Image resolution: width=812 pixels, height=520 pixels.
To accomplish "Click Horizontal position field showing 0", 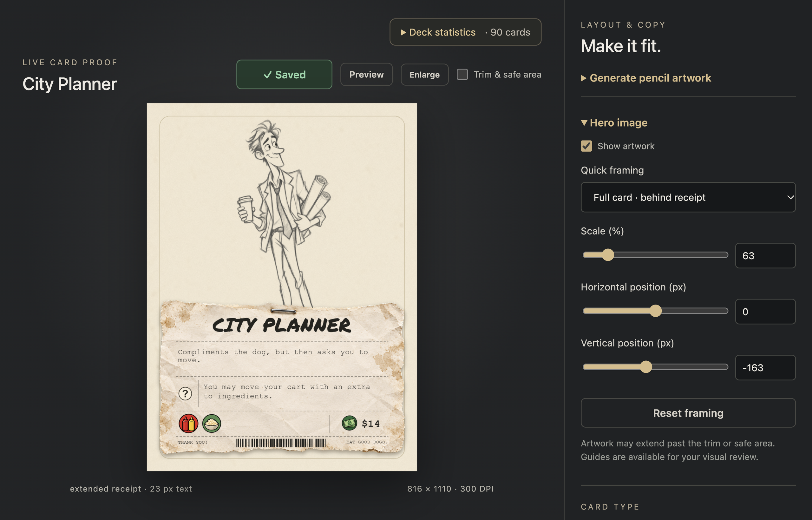I will pyautogui.click(x=765, y=312).
